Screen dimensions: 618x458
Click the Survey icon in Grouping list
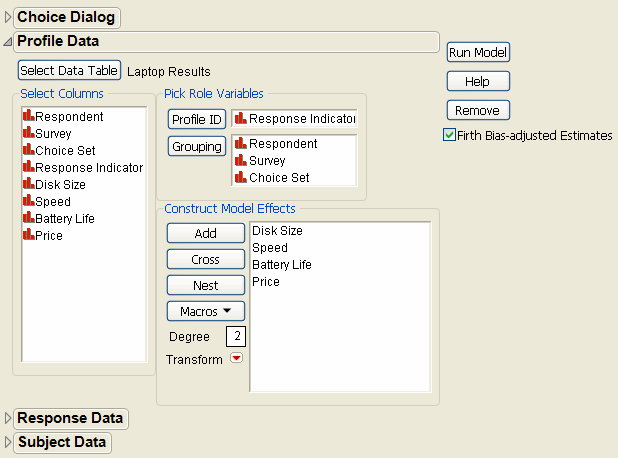(x=241, y=161)
